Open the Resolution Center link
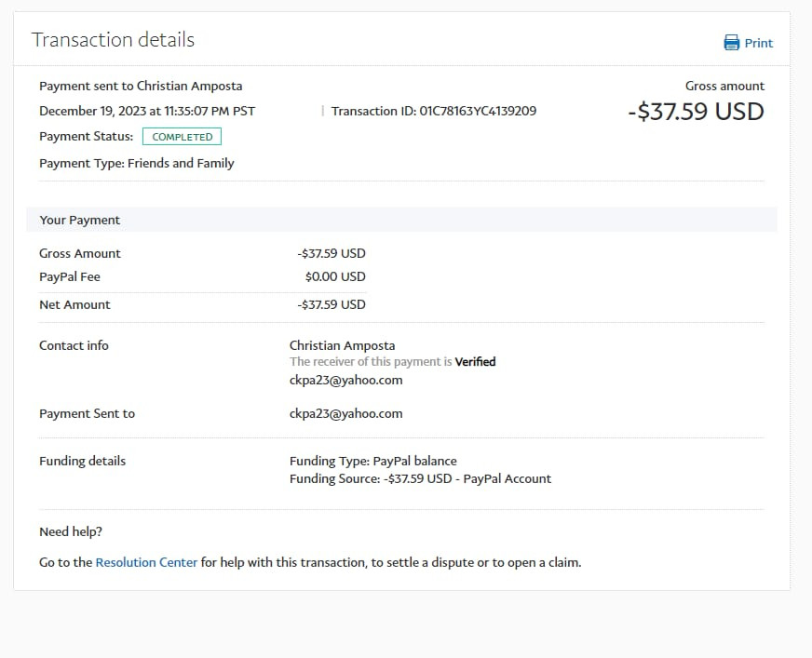This screenshot has height=658, width=812. 146,562
